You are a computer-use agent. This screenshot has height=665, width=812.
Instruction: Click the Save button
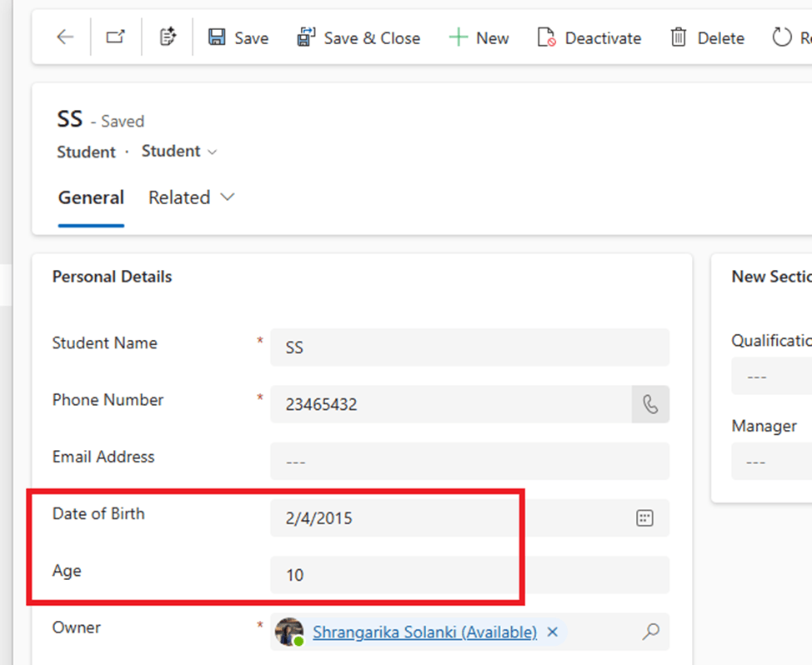tap(238, 37)
